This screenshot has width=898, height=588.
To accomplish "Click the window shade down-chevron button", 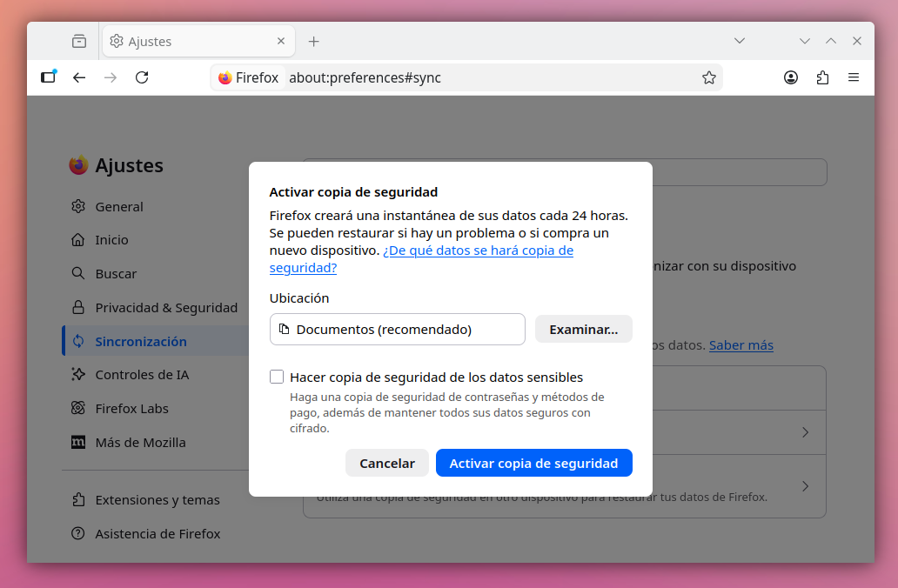I will [x=805, y=41].
